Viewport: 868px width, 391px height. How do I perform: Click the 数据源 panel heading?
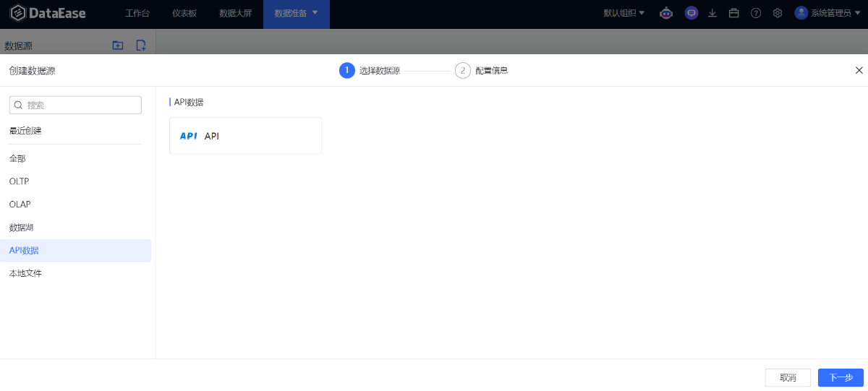(x=17, y=46)
